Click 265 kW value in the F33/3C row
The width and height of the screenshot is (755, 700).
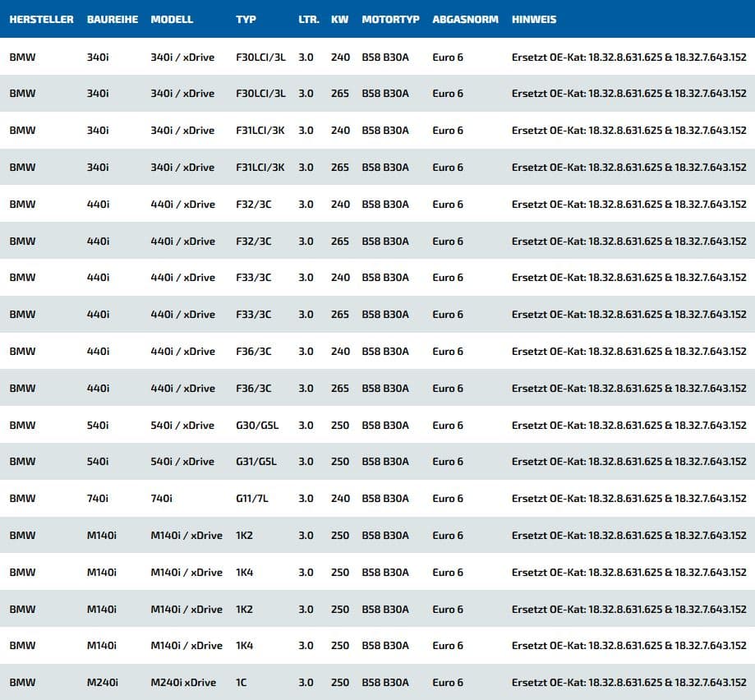340,315
